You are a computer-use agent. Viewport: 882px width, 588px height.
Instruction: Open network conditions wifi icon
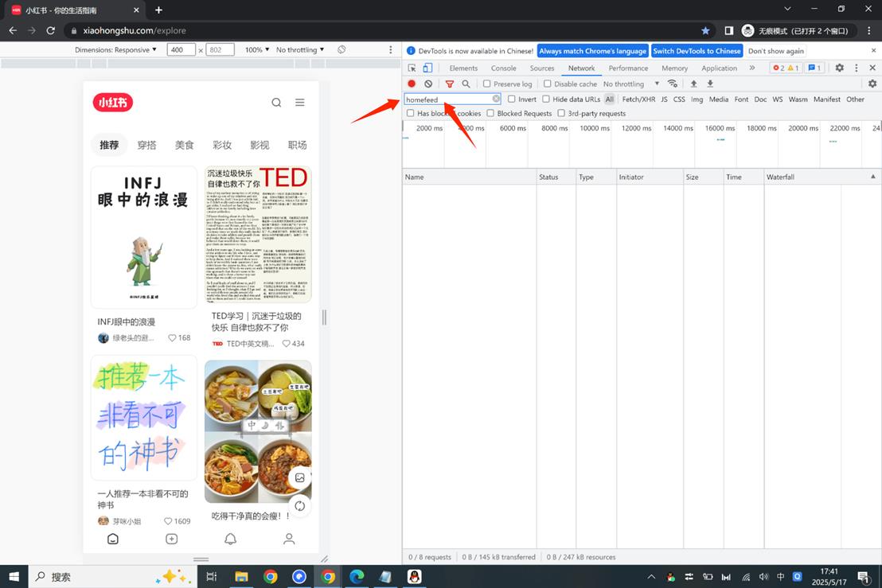(x=672, y=84)
